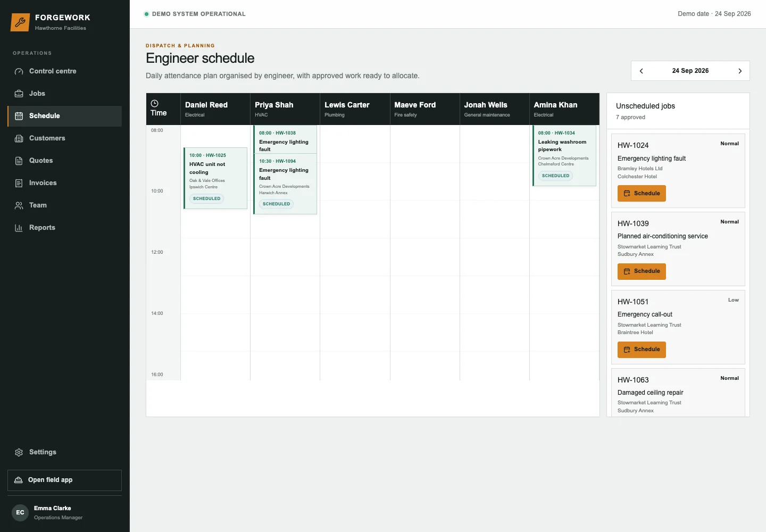The image size is (766, 532).
Task: Open Settings from the sidebar
Action: pyautogui.click(x=65, y=452)
